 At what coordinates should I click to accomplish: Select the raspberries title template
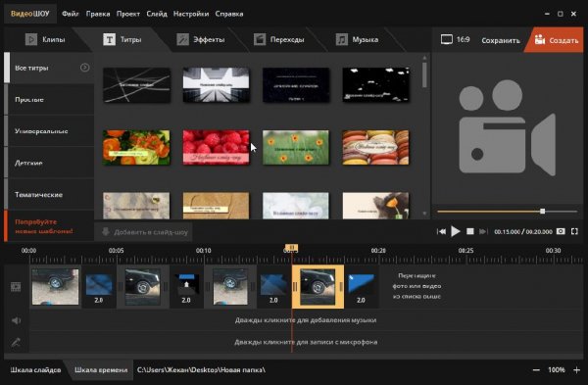coord(216,147)
